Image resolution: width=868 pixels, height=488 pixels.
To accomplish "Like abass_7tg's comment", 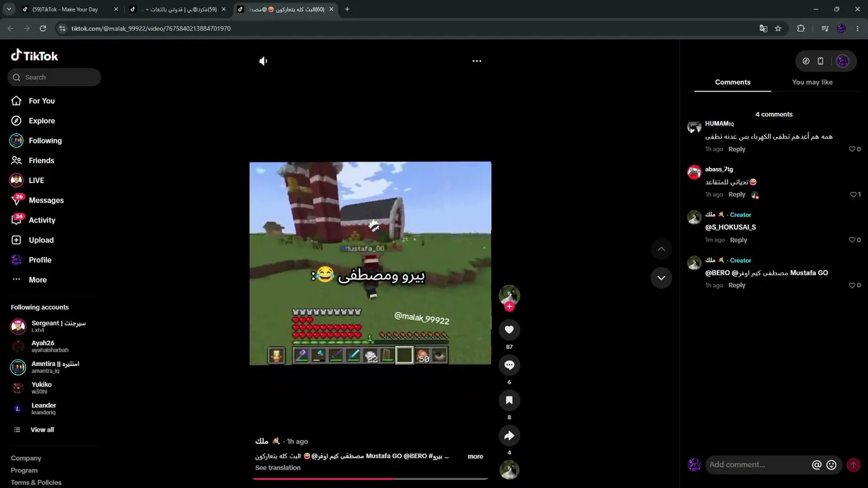I will 852,195.
